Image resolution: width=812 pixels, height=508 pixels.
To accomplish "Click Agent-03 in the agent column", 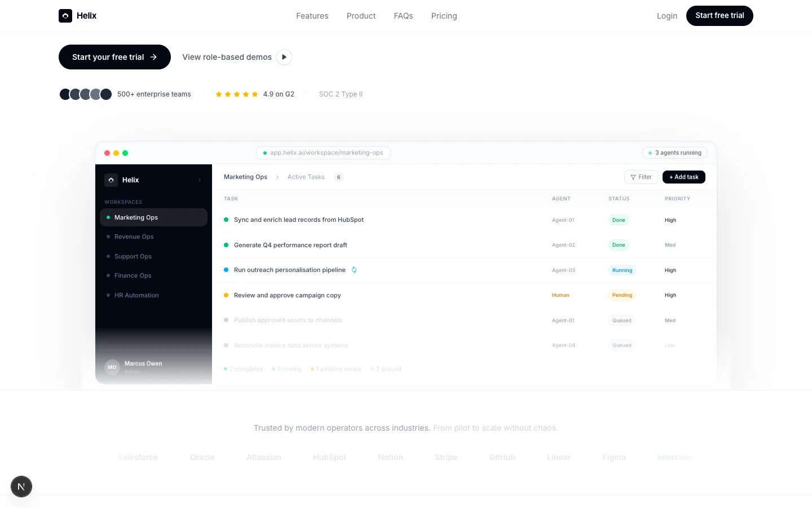I will 563,270.
